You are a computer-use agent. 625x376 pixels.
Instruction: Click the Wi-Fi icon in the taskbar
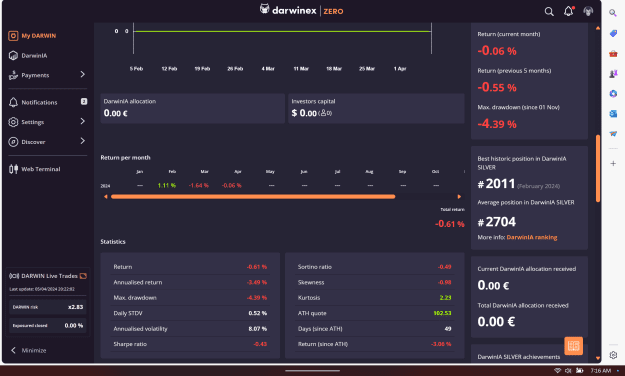(x=557, y=371)
